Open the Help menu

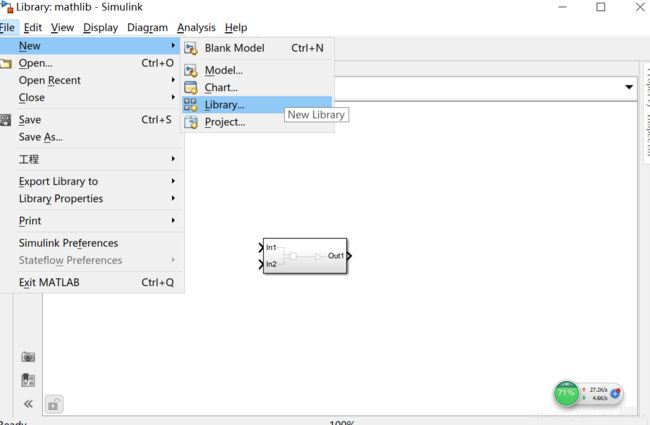pyautogui.click(x=236, y=28)
